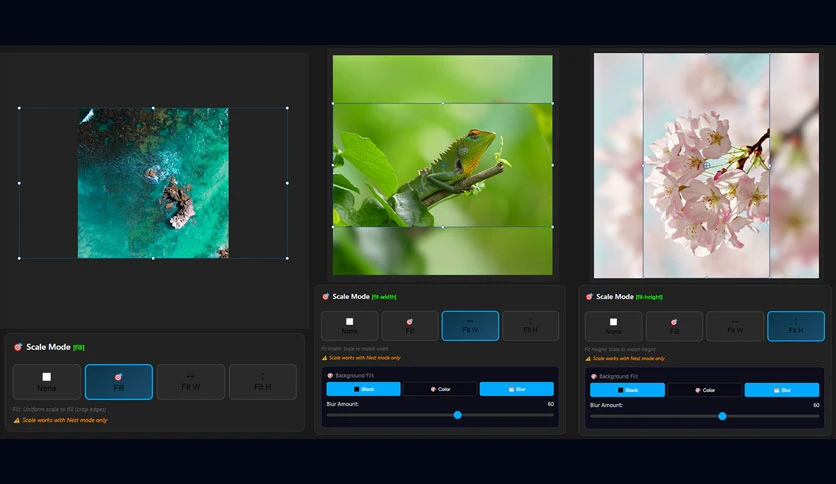Viewport: 836px width, 484px height.
Task: Set Blur background fill in the [fit-width] panel
Action: [x=517, y=389]
